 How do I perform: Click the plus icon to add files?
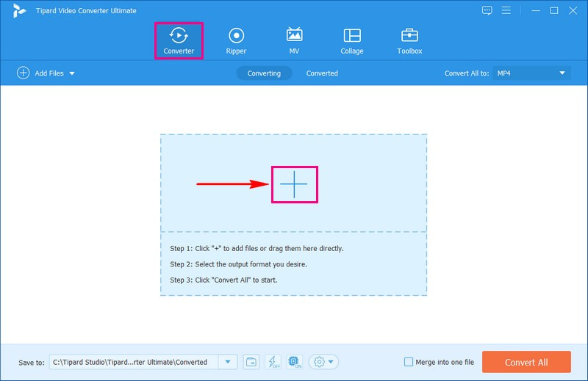tap(293, 184)
